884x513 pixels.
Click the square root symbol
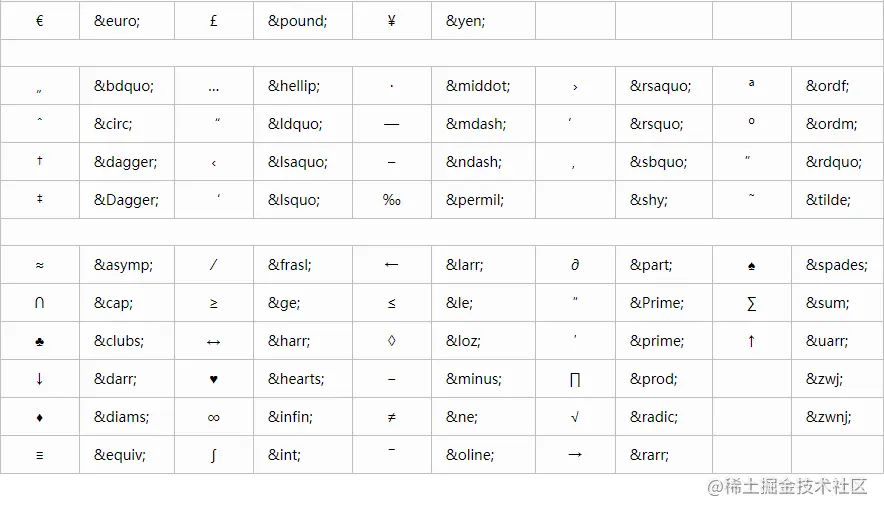(574, 417)
